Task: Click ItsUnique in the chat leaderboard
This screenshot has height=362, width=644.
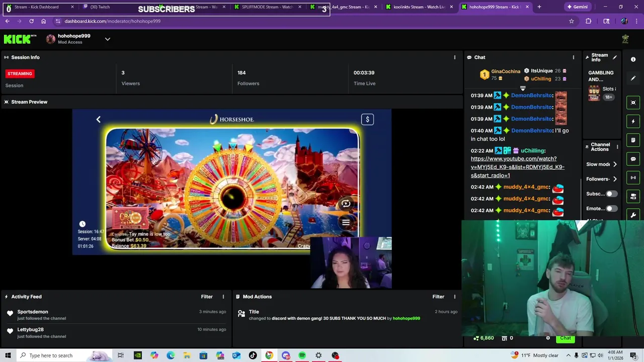Action: (541, 71)
